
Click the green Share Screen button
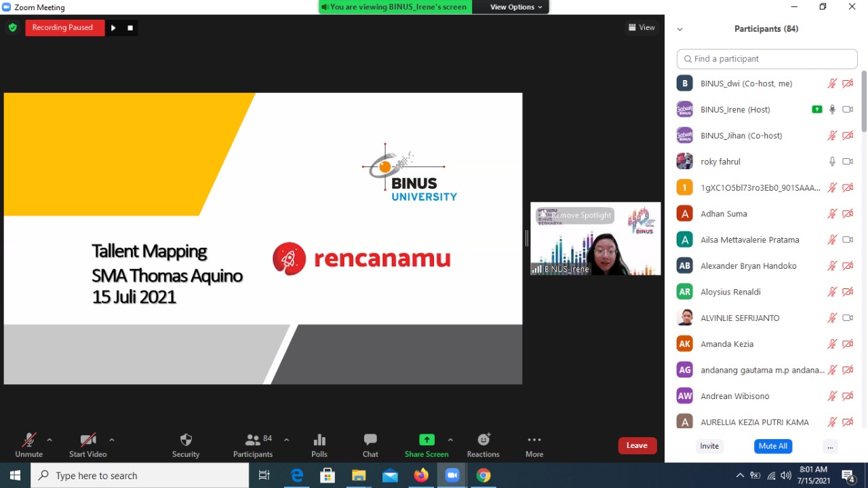click(427, 445)
